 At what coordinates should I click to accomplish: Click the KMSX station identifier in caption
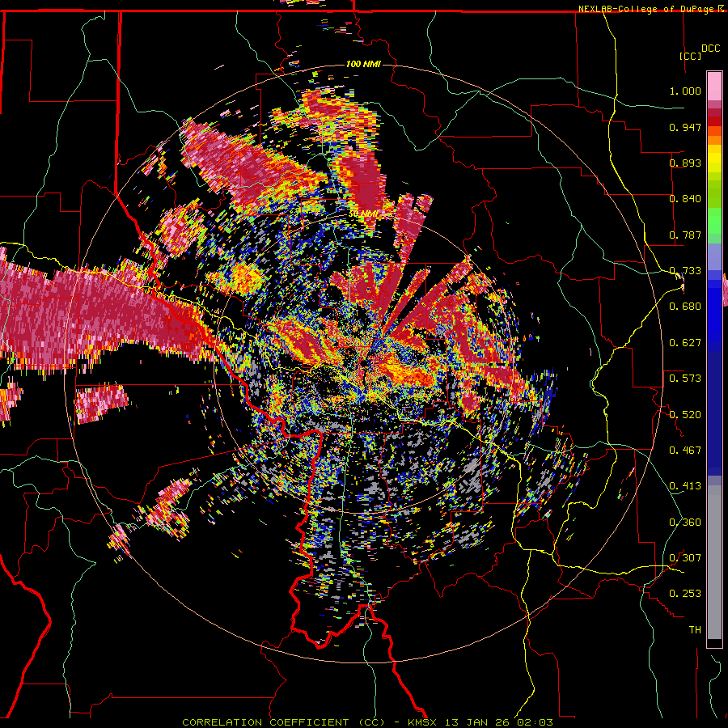tap(423, 722)
